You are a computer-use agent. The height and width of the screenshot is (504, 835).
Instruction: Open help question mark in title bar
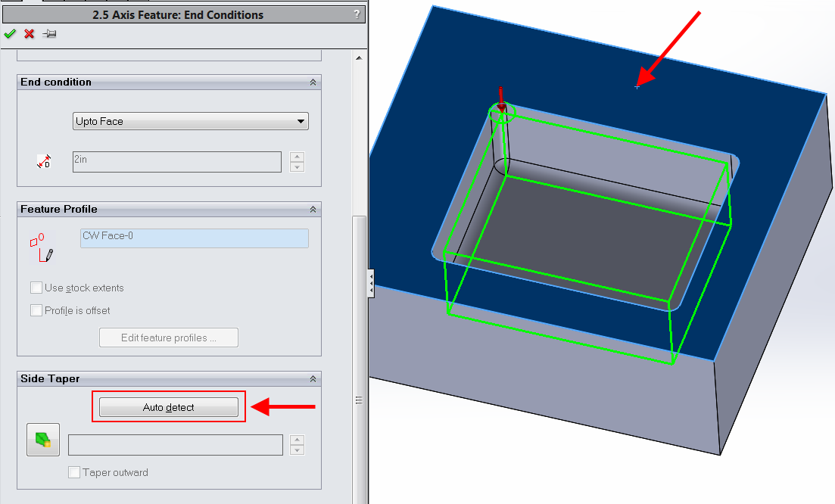pos(357,14)
